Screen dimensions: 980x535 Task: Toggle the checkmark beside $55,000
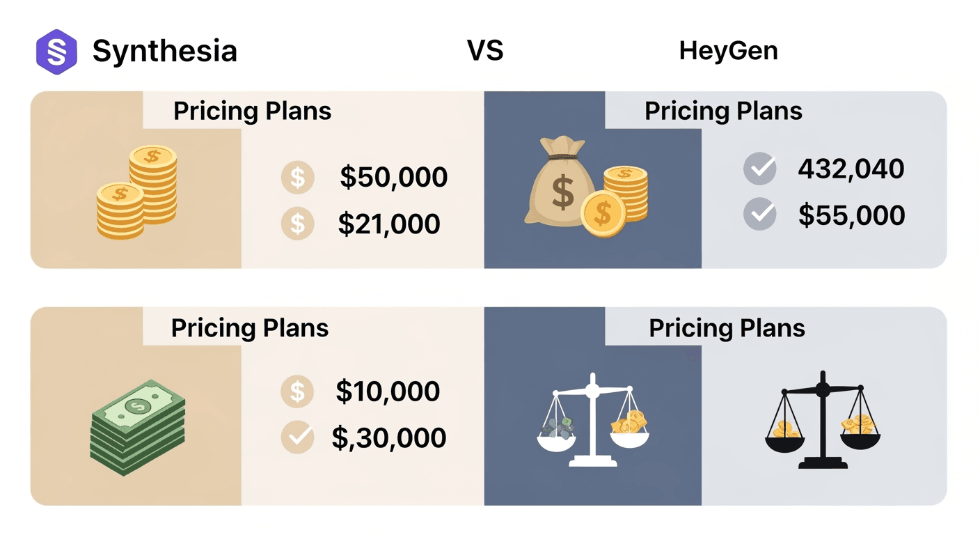759,215
